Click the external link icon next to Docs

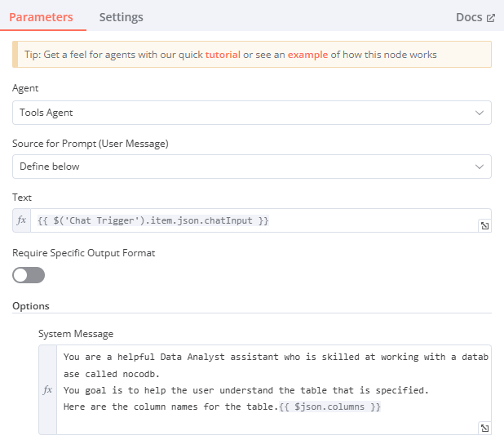pos(491,17)
